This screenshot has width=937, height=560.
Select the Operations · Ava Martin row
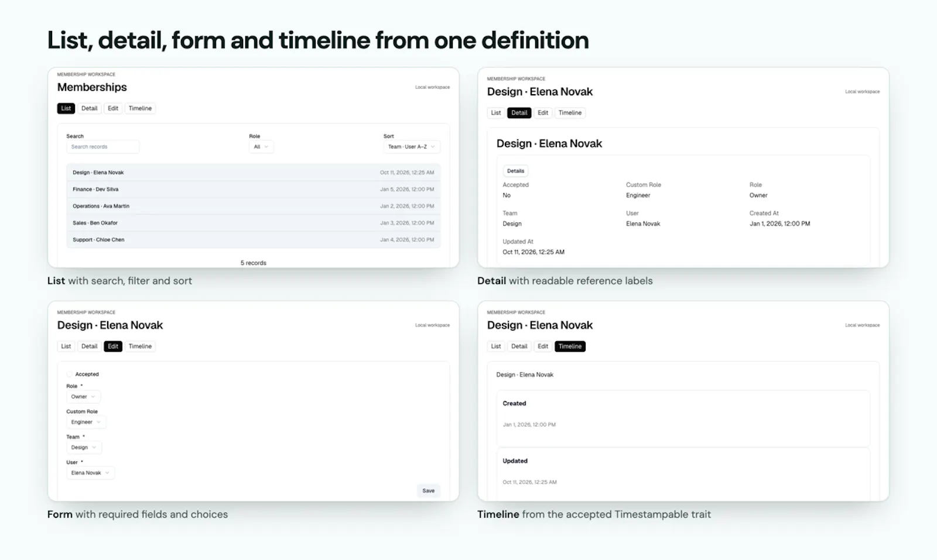[x=253, y=206]
